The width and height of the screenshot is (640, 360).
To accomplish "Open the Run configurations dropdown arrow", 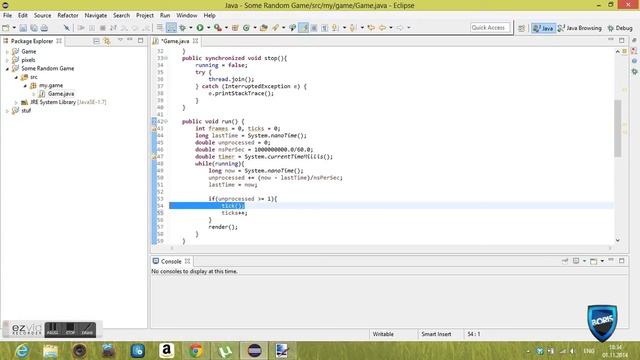I will 208,28.
